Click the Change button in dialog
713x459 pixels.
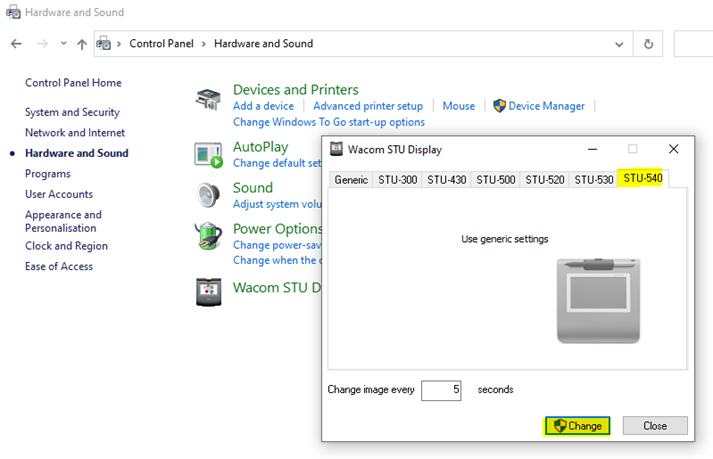point(577,426)
